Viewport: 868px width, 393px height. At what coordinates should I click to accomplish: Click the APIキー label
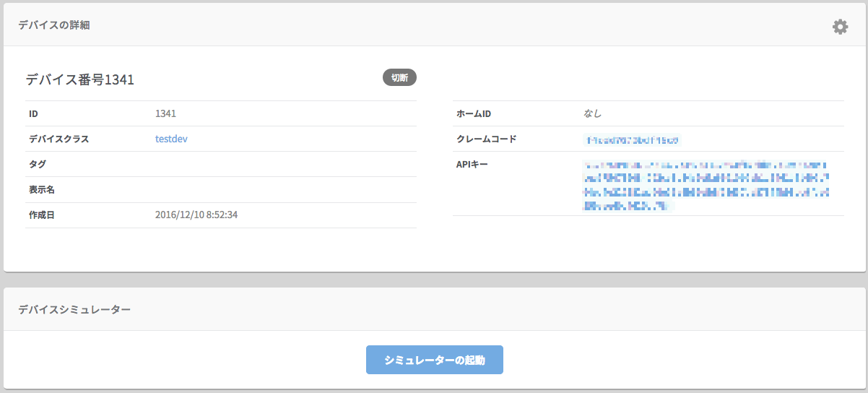click(472, 165)
